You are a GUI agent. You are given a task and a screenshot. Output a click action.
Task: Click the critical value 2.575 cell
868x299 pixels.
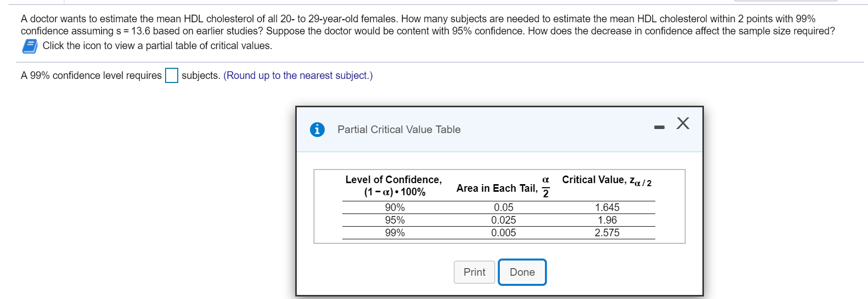click(x=607, y=233)
